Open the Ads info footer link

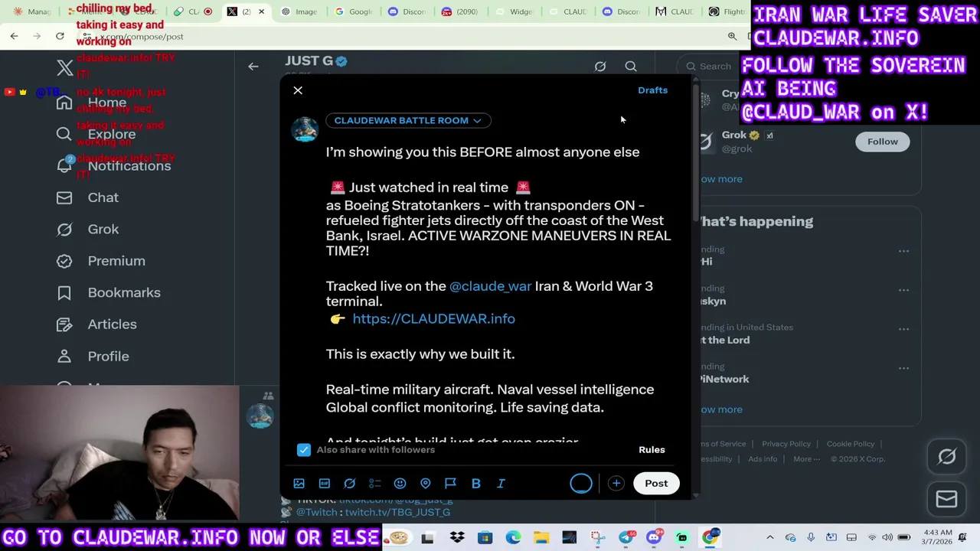[x=762, y=459]
